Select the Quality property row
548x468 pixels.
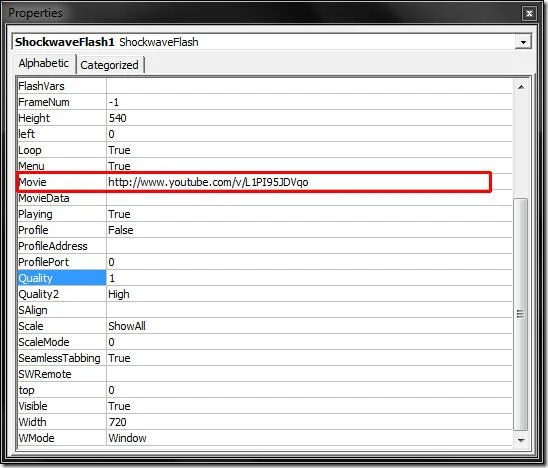pos(265,278)
